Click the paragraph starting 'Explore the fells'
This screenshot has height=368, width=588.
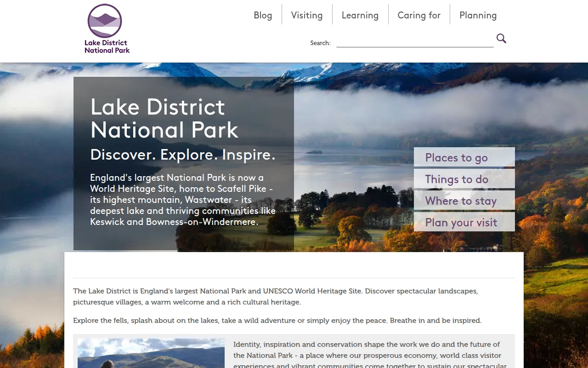[277, 321]
